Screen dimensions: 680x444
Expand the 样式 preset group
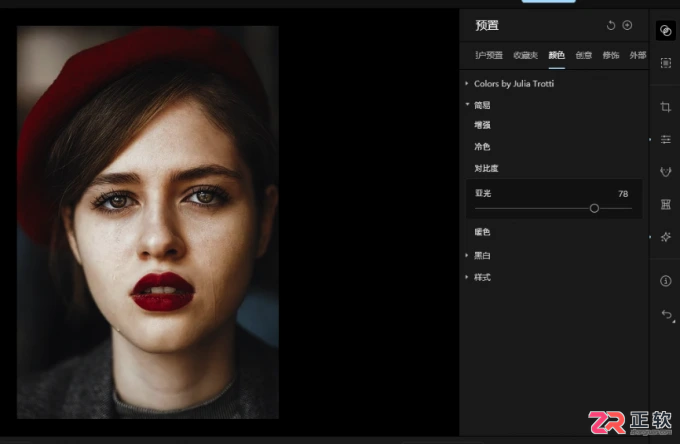[x=467, y=277]
